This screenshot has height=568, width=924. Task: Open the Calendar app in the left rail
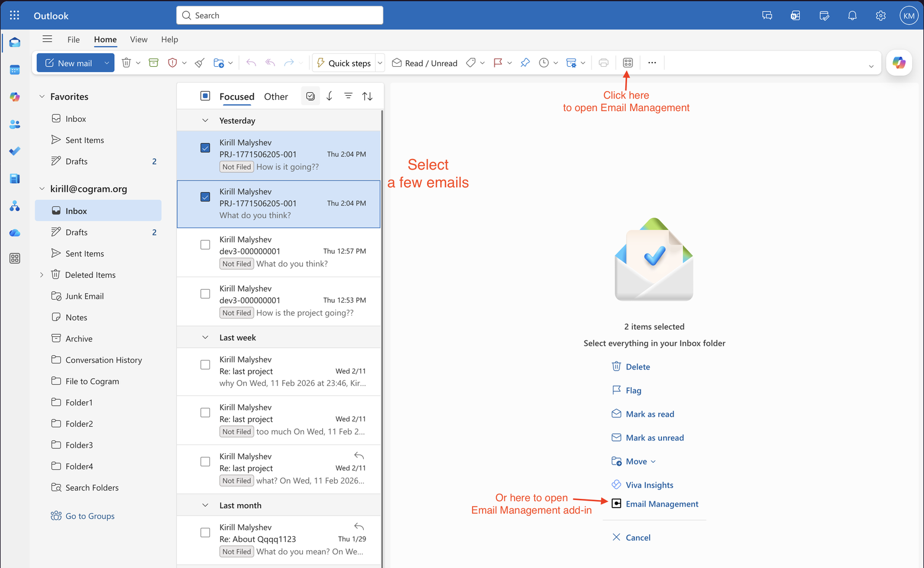coord(15,70)
